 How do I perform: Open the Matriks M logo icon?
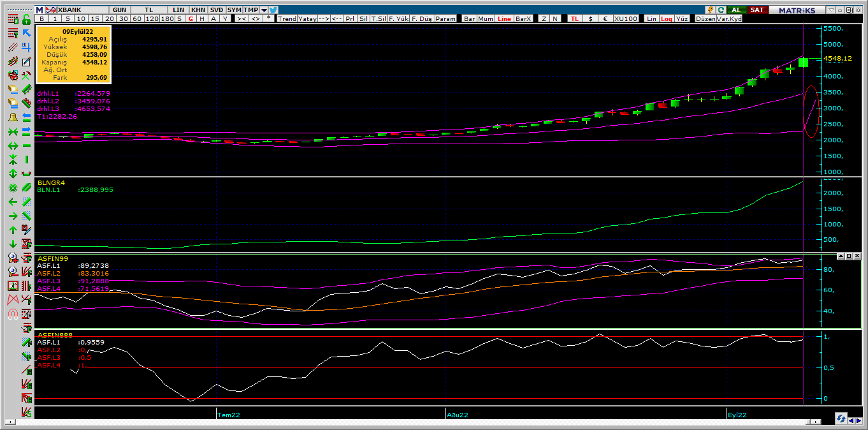coord(40,10)
